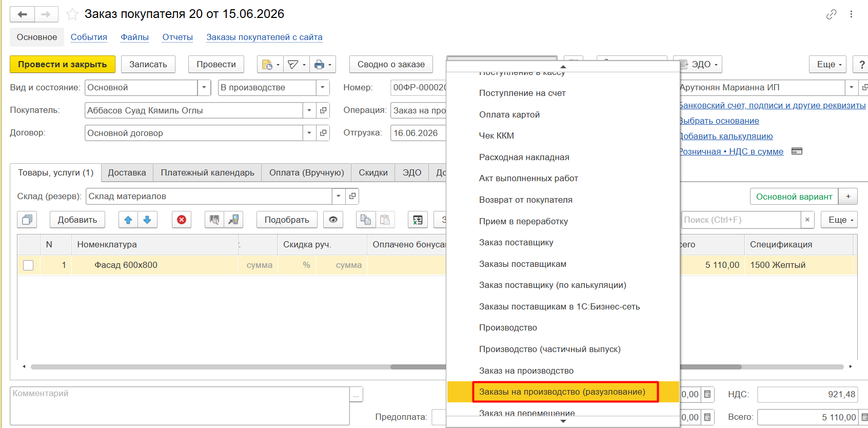The height and width of the screenshot is (428, 868).
Task: Expand the Договор dropdown arrow
Action: tap(309, 133)
